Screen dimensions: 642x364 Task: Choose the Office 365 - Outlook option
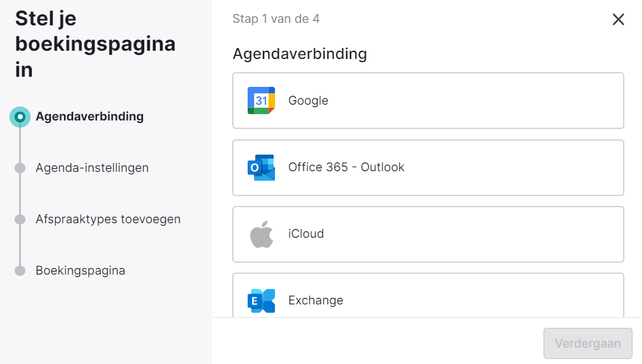(x=428, y=167)
